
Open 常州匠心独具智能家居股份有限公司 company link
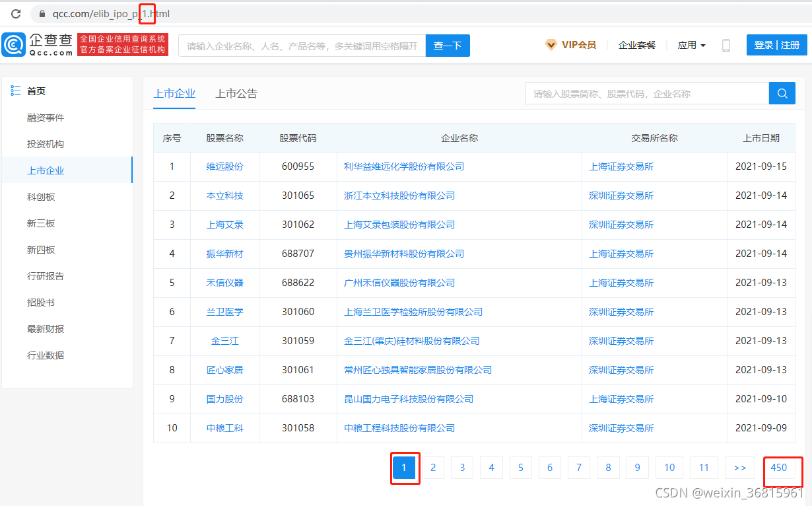pyautogui.click(x=418, y=370)
